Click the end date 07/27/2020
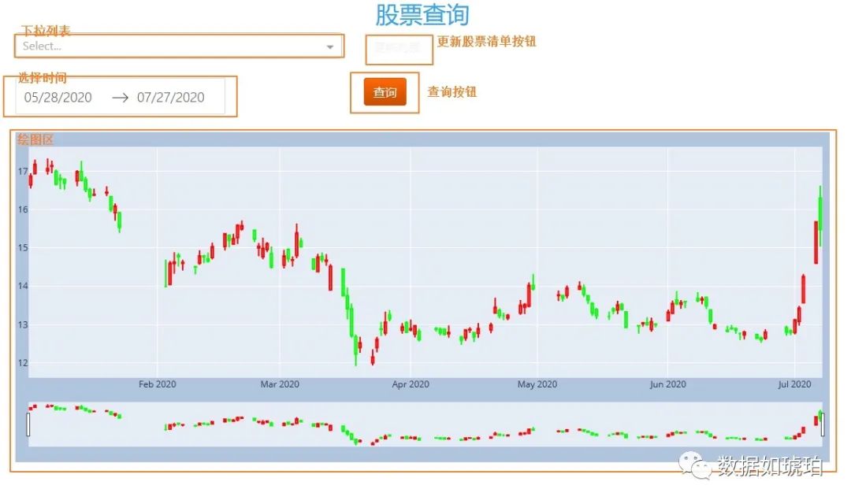This screenshot has height=504, width=851. (170, 97)
